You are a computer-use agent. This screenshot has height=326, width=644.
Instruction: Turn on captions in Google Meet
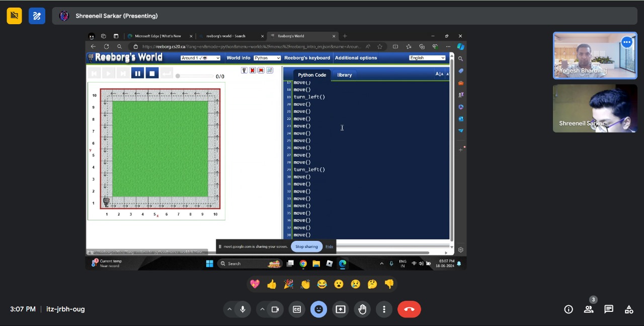click(x=297, y=309)
